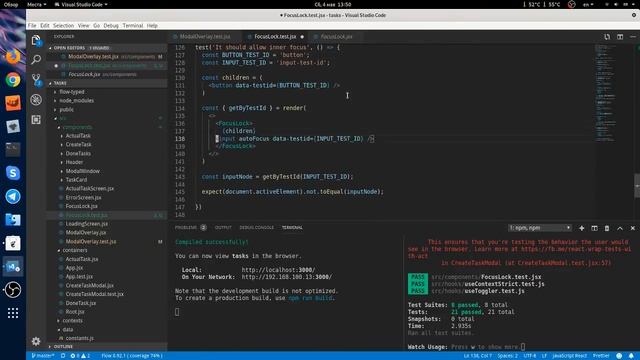Viewport: 640px width, 360px height.
Task: Open the editor More Actions menu
Action: pyautogui.click(x=633, y=37)
